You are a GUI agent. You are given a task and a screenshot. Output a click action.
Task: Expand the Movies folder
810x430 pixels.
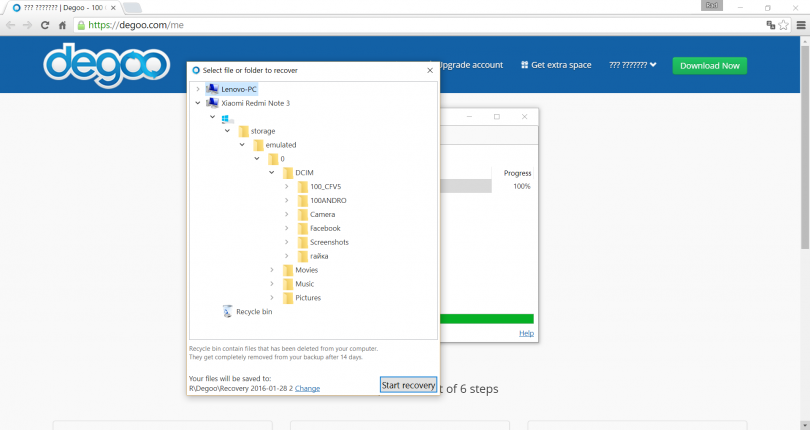pos(273,270)
